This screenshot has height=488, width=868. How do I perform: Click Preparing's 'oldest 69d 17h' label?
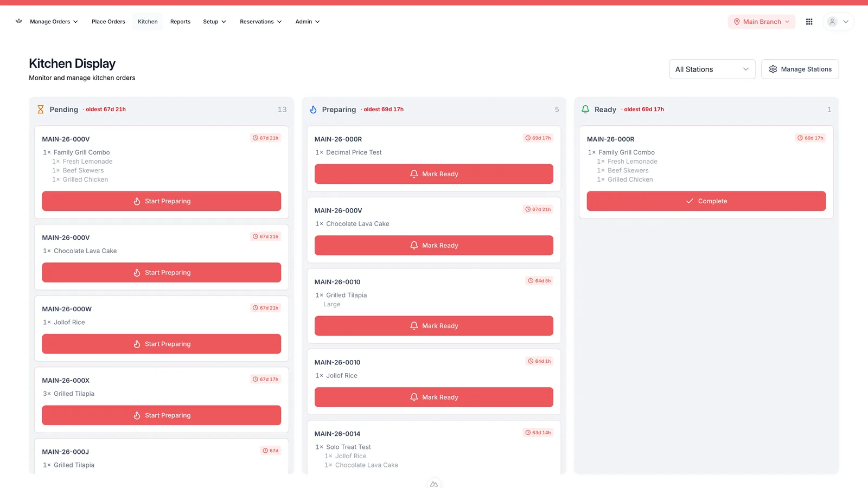coord(384,110)
